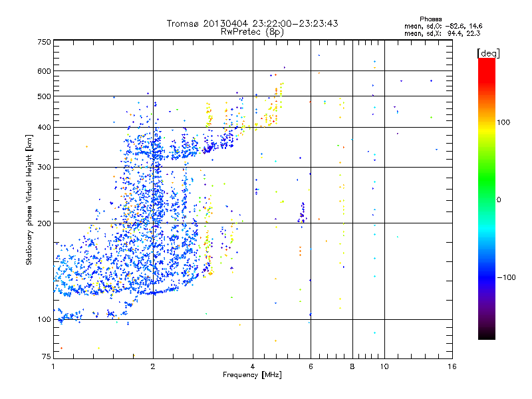This screenshot has height=399, width=532.
Task: Click the colorbar tick label '-100'
Action: point(506,277)
